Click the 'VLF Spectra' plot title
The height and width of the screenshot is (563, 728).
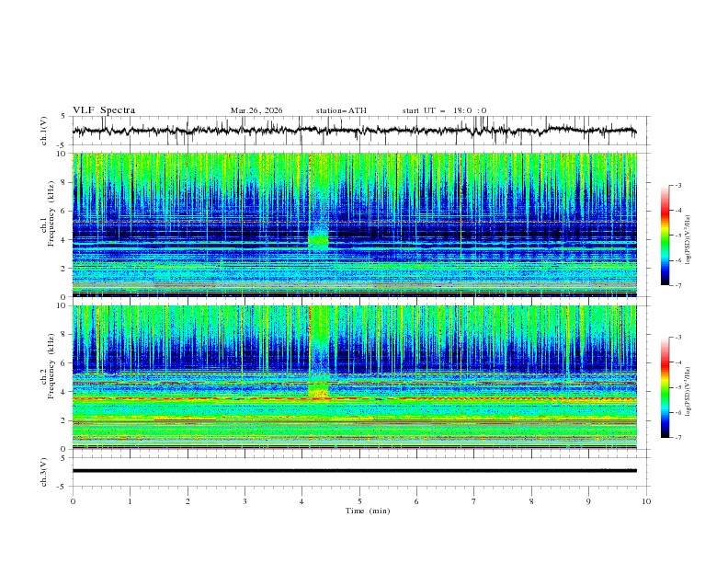[104, 110]
